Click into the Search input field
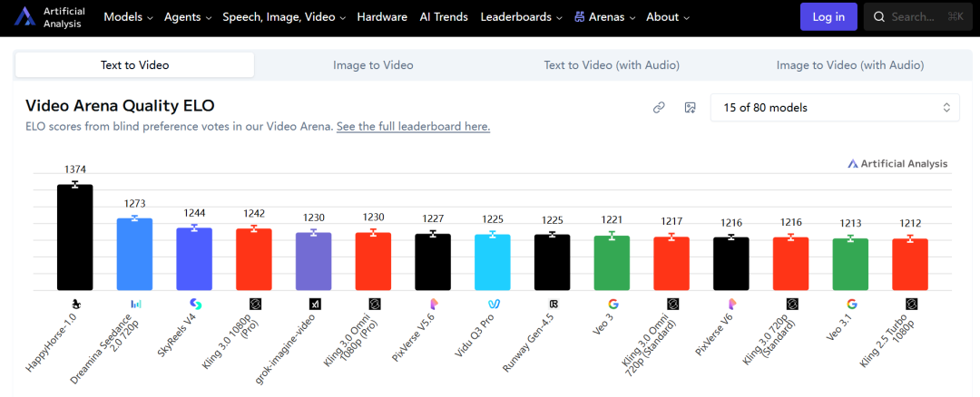Image resolution: width=980 pixels, height=397 pixels. pyautogui.click(x=918, y=17)
